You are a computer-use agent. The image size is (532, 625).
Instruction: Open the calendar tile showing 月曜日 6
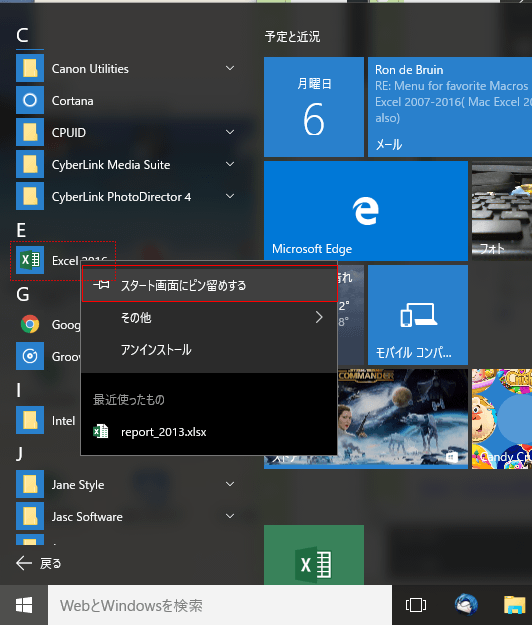(314, 107)
